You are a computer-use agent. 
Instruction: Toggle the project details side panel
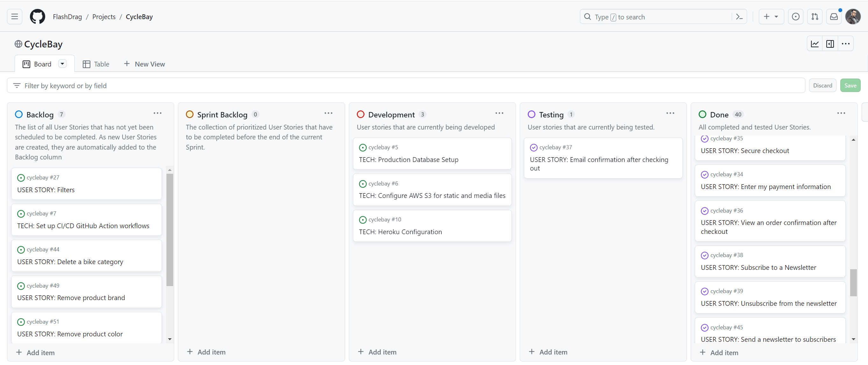(830, 44)
